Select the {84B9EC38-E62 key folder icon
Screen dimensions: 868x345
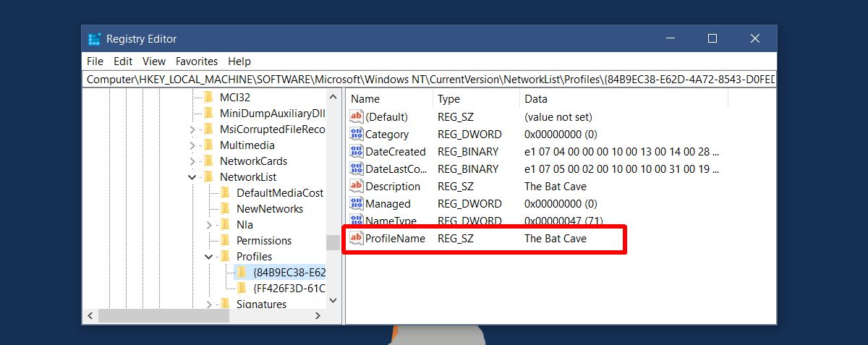tap(242, 273)
